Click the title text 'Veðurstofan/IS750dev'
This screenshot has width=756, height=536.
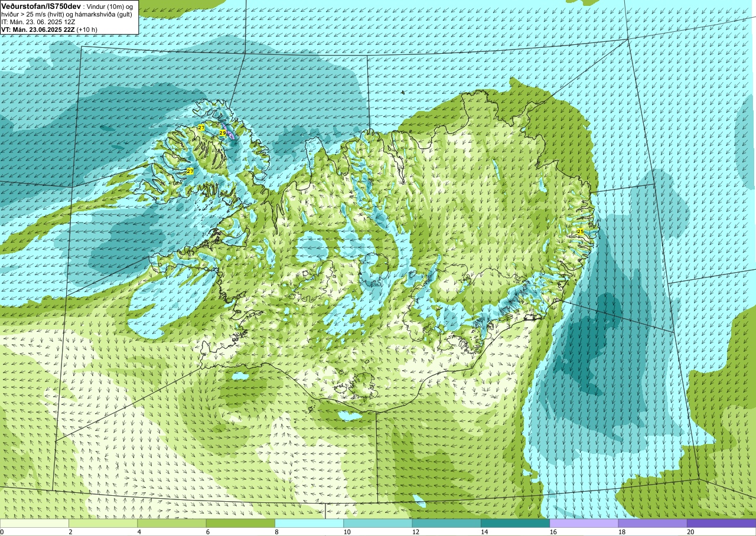(41, 5)
